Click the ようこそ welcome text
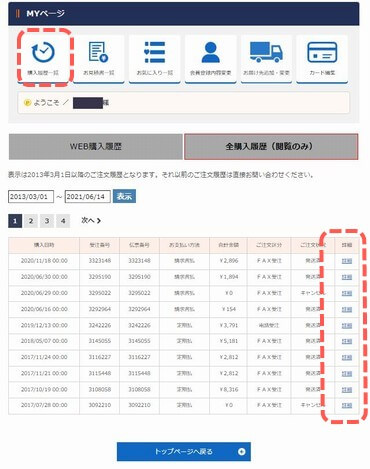 click(46, 103)
